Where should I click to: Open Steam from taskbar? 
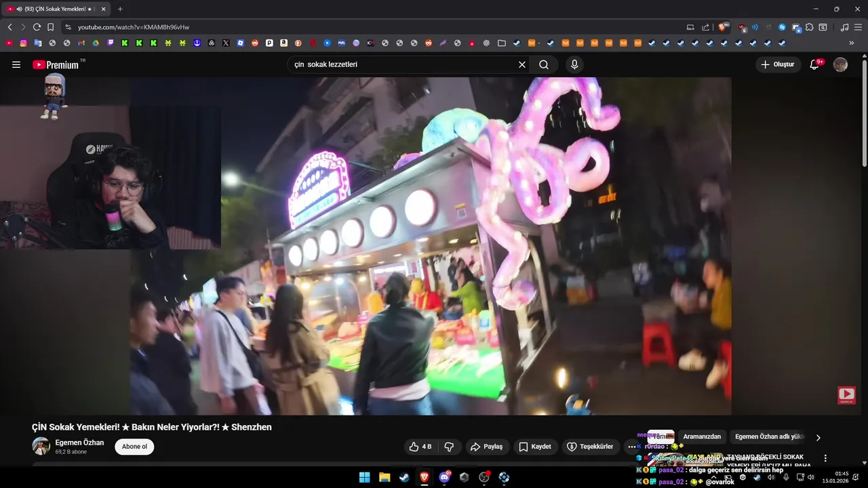click(404, 477)
